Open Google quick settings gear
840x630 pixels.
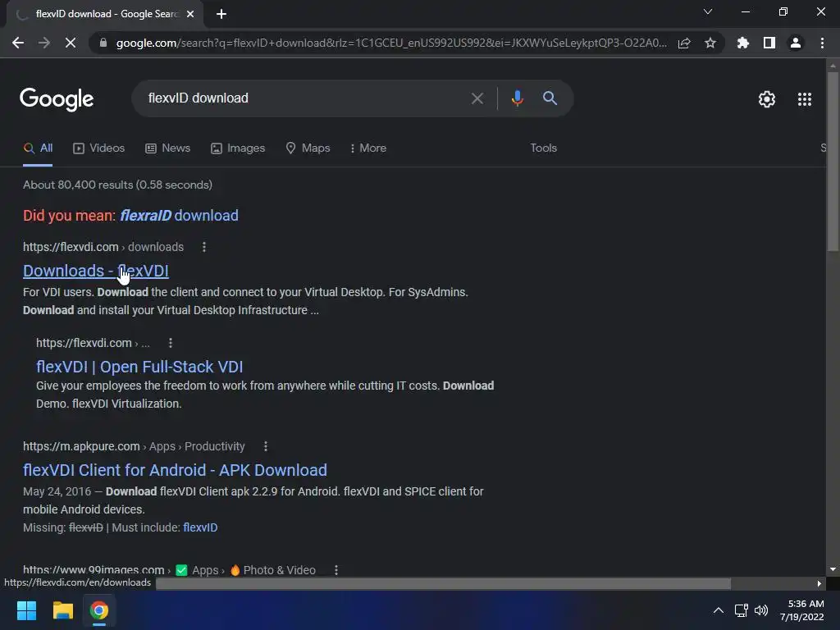click(767, 99)
